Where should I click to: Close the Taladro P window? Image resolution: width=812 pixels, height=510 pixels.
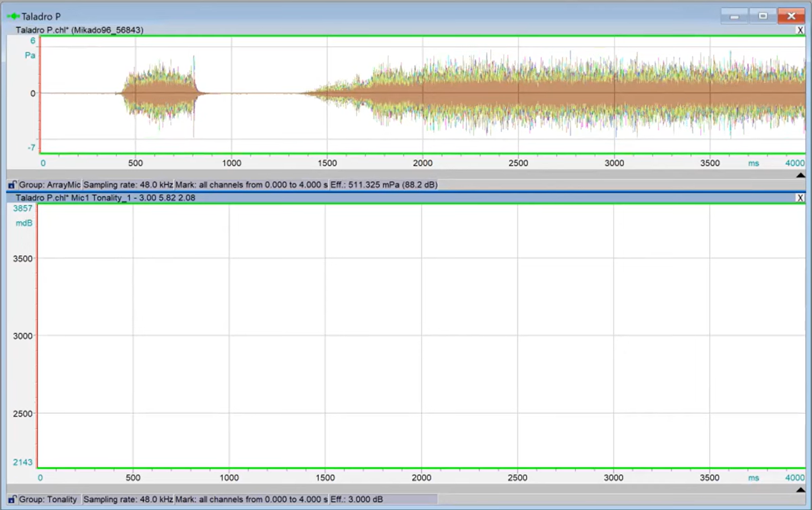click(791, 16)
